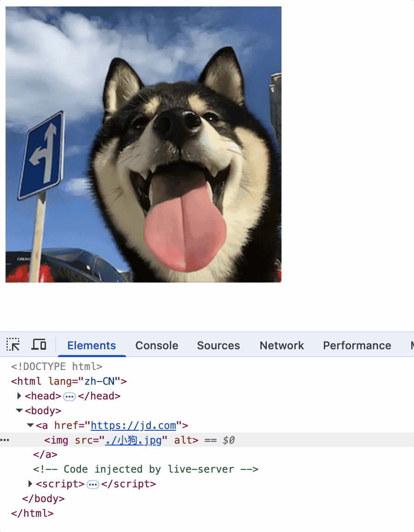Select the <!DOCTYPE html> line

point(57,366)
